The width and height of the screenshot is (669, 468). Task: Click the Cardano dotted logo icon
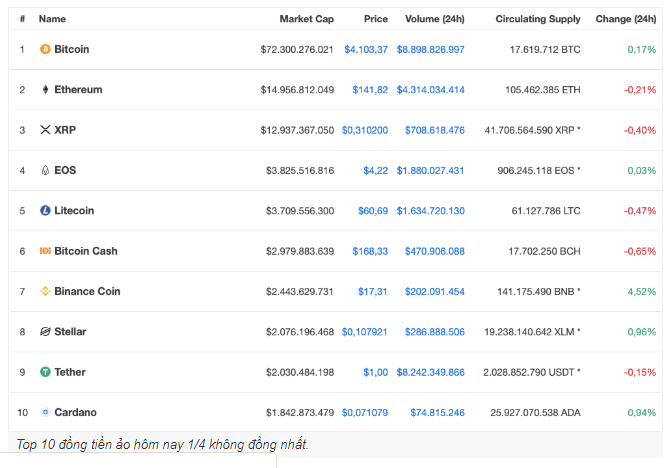coord(45,412)
